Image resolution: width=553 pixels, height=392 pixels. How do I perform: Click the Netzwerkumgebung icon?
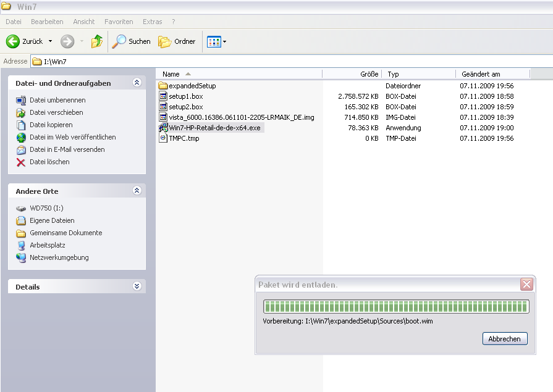pyautogui.click(x=21, y=257)
